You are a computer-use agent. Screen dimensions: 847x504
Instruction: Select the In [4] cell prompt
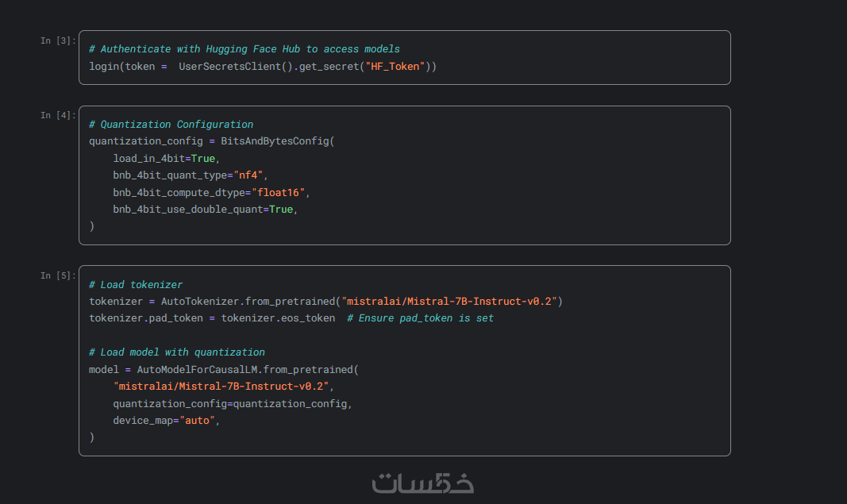(58, 116)
